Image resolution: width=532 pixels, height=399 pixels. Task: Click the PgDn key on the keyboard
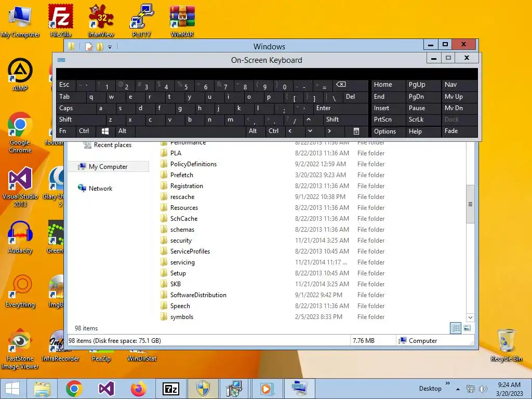click(423, 97)
